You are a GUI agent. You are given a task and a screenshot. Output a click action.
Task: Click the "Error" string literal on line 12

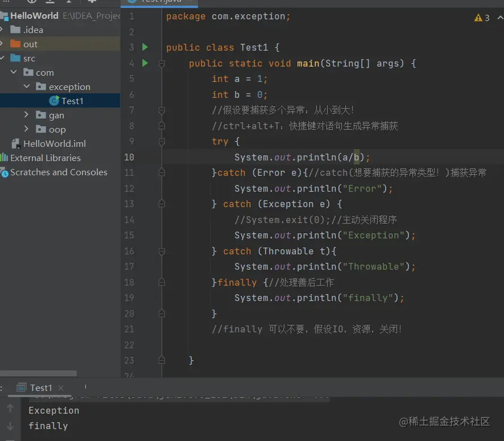coord(362,188)
